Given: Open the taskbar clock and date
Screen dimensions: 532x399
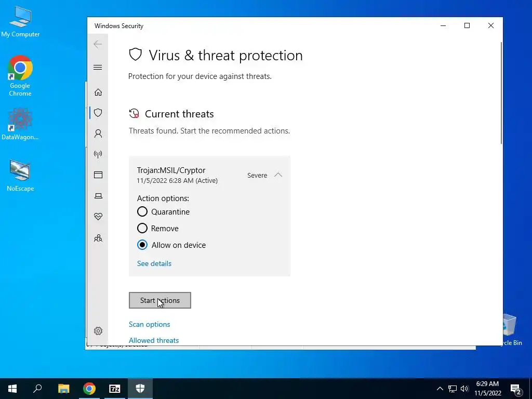Looking at the screenshot, I should click(x=487, y=389).
